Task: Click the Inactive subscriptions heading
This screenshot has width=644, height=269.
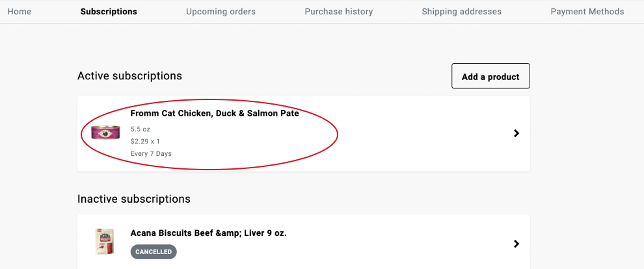Action: [x=133, y=199]
